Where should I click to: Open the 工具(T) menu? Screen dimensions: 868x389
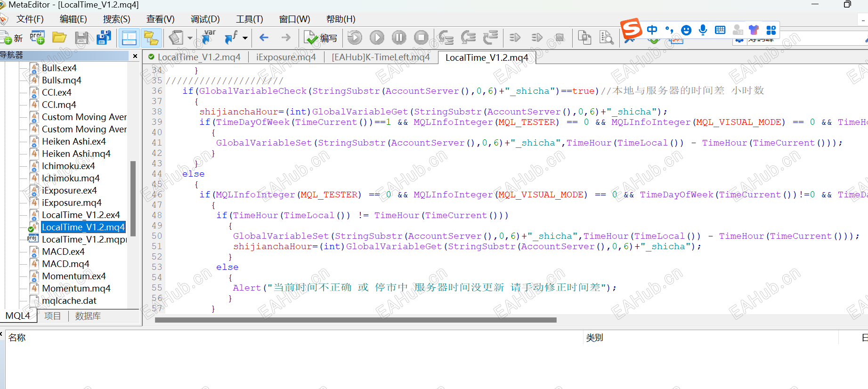pos(250,19)
